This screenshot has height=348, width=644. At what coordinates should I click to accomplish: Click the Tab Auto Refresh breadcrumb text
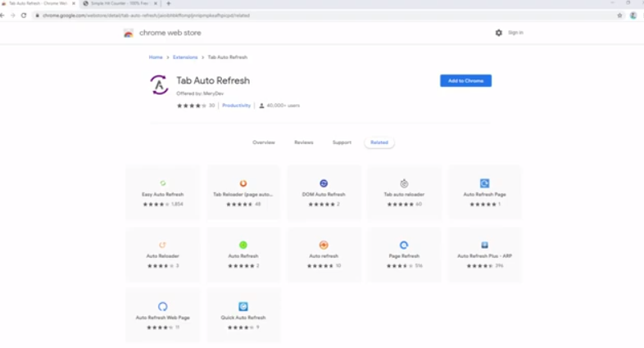pos(228,57)
